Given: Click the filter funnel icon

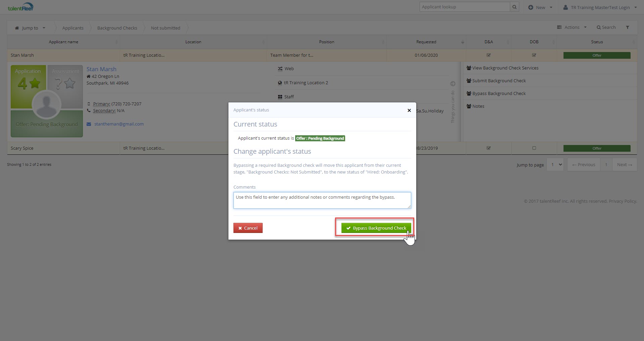Looking at the screenshot, I should (627, 28).
